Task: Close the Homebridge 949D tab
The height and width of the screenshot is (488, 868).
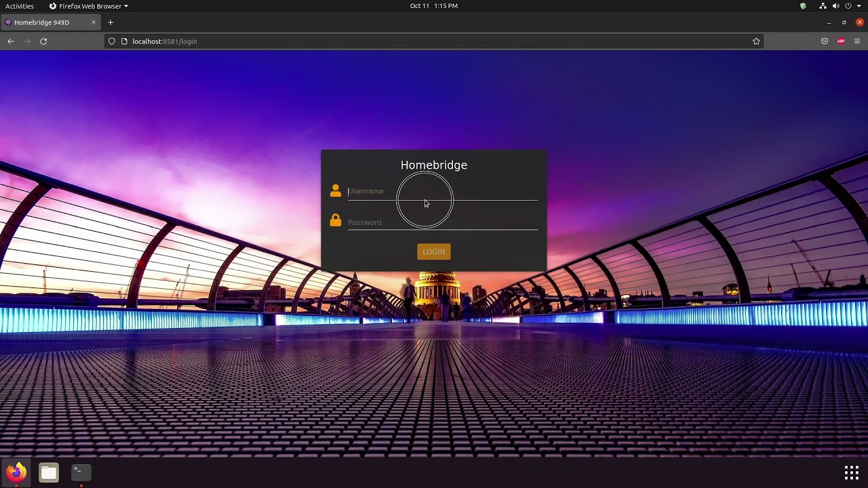Action: click(x=94, y=22)
